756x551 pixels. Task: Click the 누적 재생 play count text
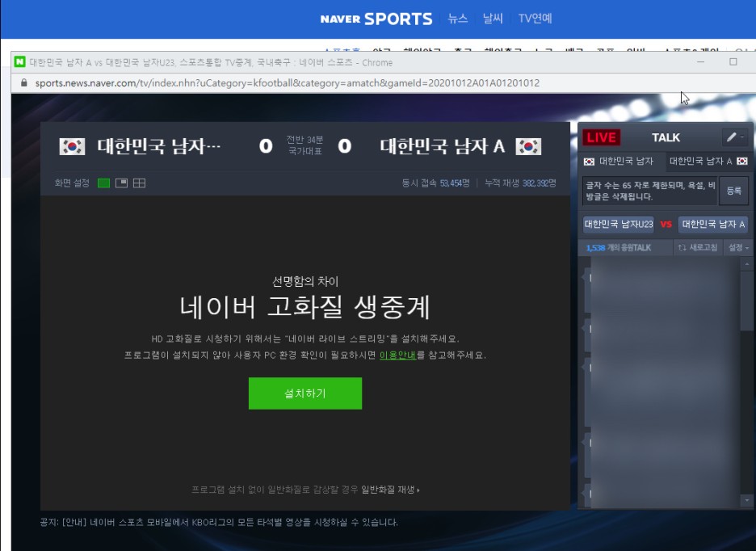pos(521,183)
